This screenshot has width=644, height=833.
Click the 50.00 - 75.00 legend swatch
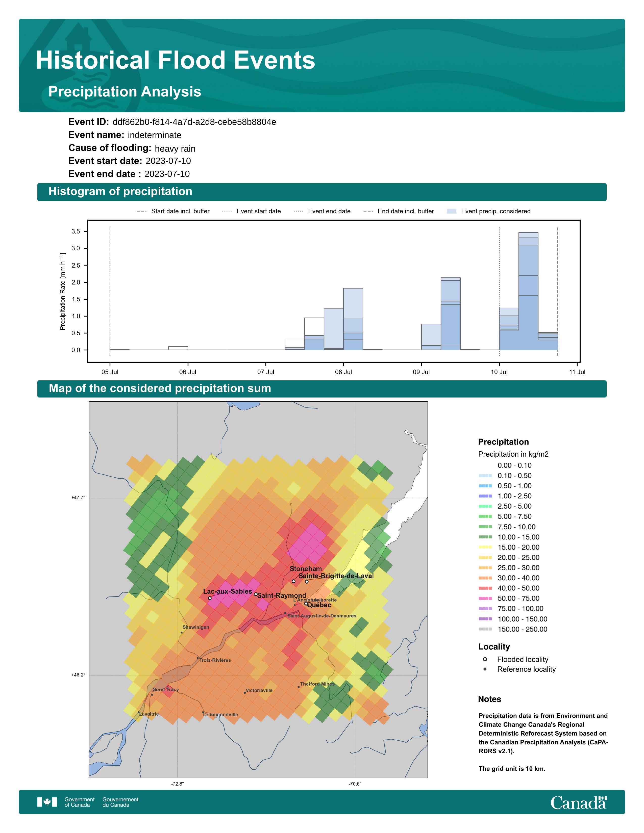[485, 598]
